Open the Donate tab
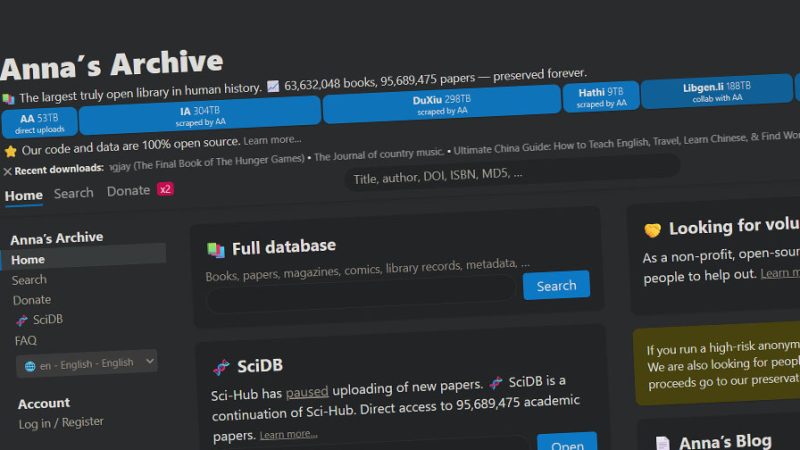This screenshot has width=800, height=450. tap(128, 191)
